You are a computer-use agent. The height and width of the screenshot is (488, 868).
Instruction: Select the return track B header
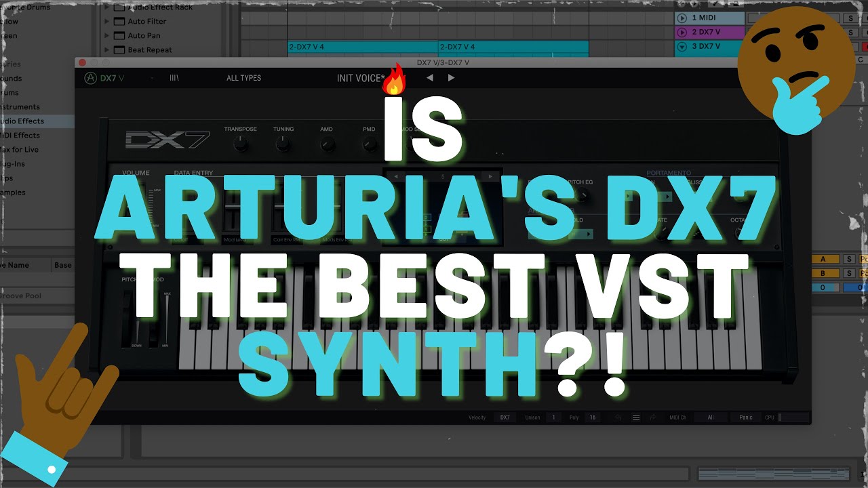click(x=824, y=273)
